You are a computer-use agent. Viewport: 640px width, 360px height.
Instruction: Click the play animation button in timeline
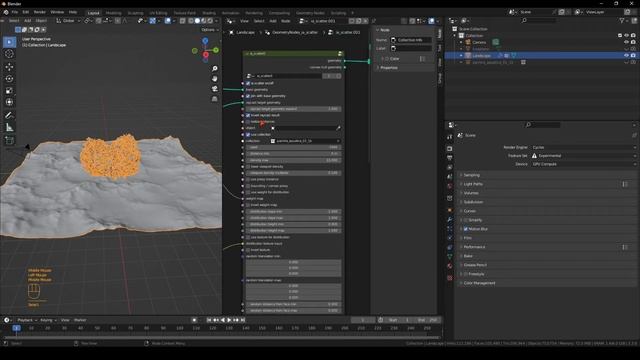point(229,320)
